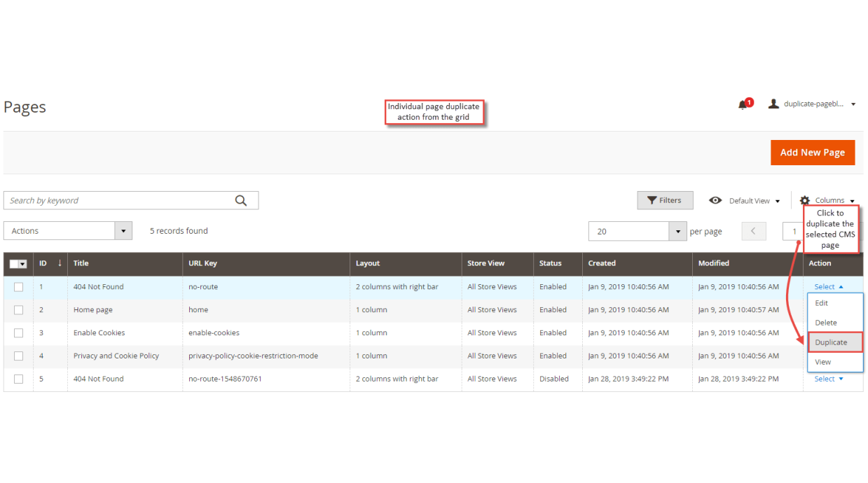868x483 pixels.
Task: Click the admin user account icon
Action: (x=773, y=103)
